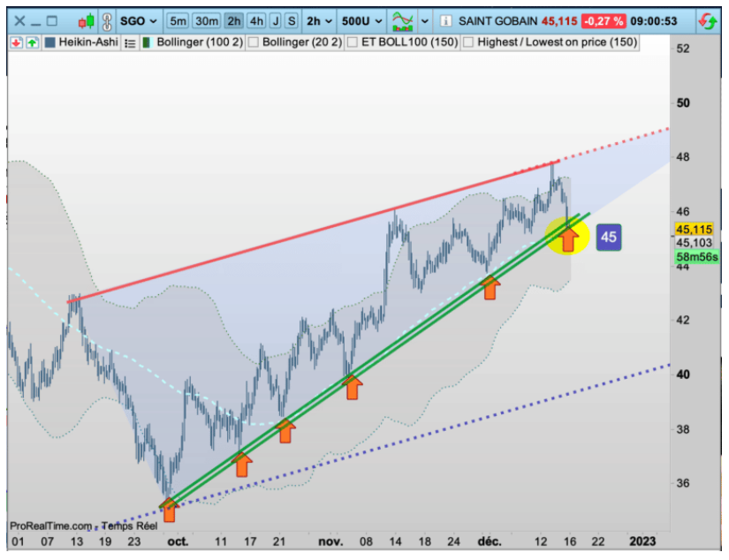Click the nov. date axis label
729x560 pixels.
(330, 541)
